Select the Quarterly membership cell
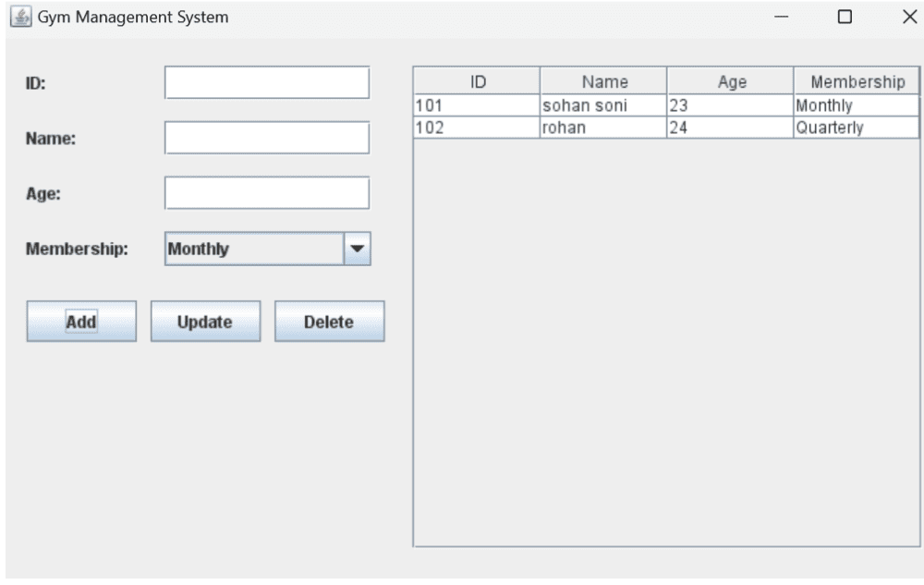924x585 pixels. 857,128
